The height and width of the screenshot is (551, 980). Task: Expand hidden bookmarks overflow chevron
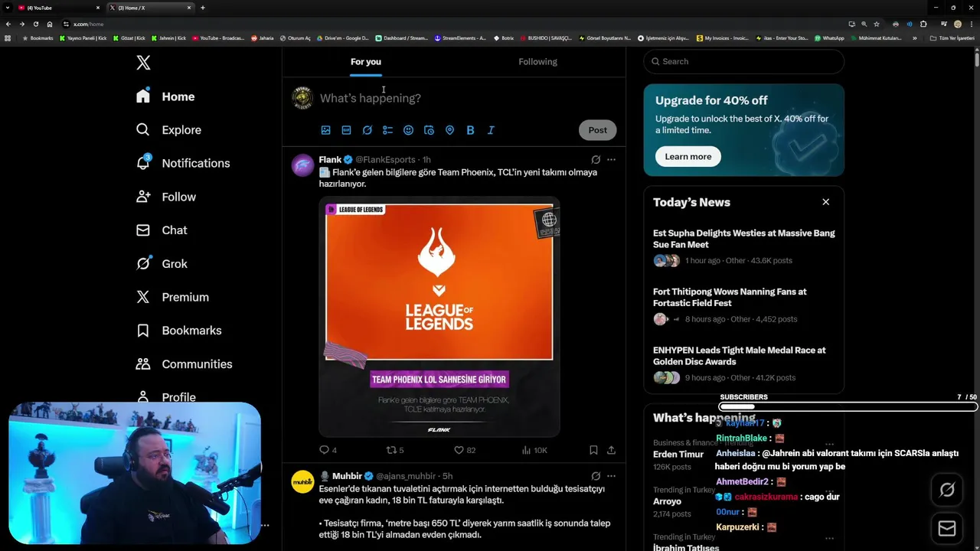(914, 38)
